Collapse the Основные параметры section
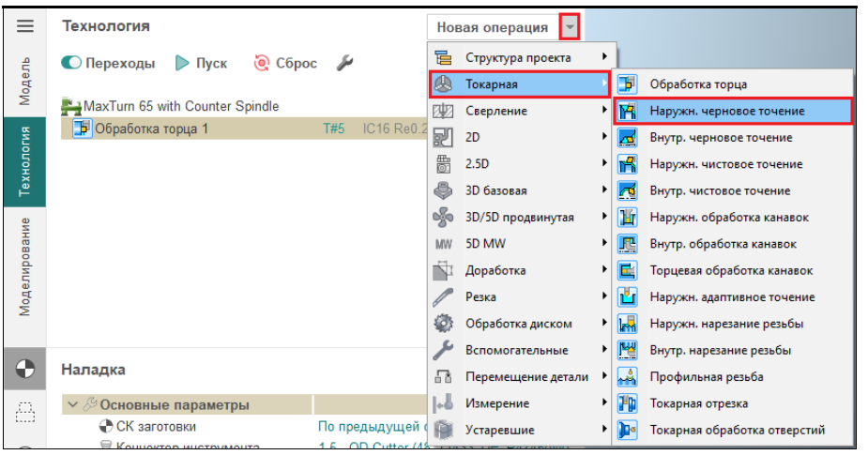Image resolution: width=868 pixels, height=455 pixels. (x=73, y=405)
